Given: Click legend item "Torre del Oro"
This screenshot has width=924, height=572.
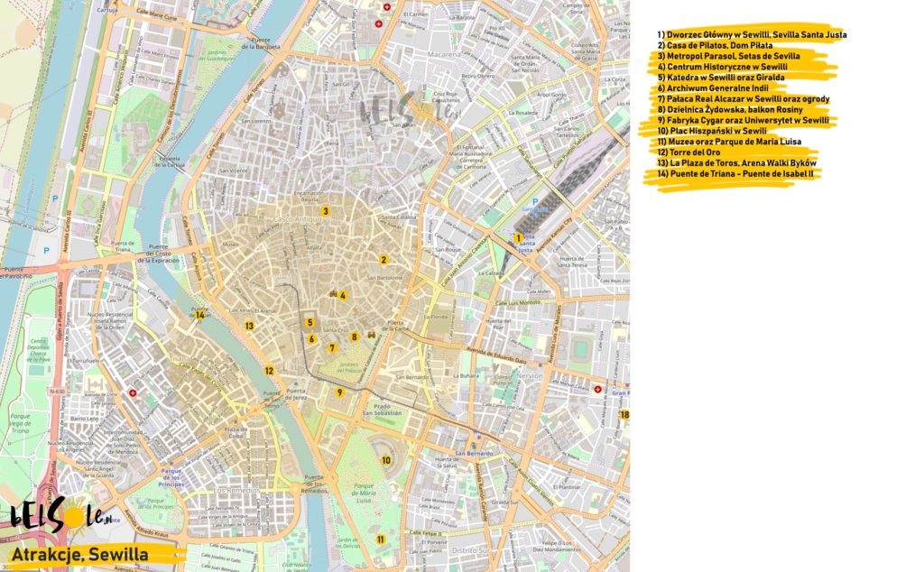Looking at the screenshot, I should pyautogui.click(x=693, y=152).
